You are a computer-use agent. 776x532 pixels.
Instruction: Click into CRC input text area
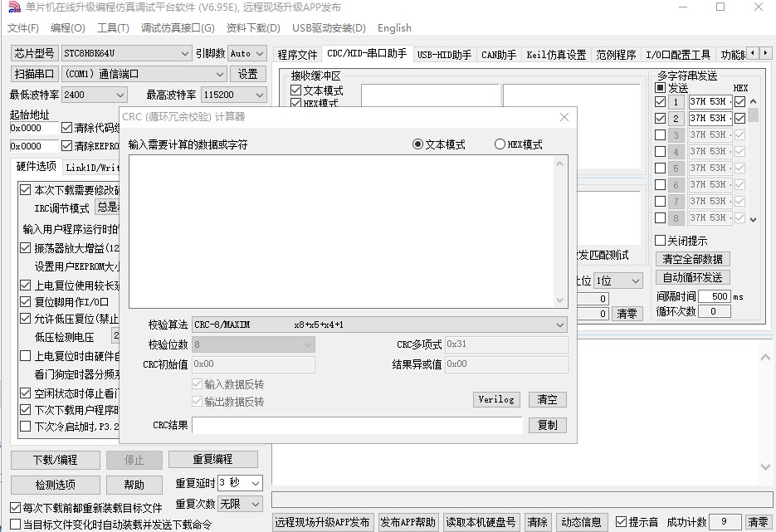click(341, 231)
